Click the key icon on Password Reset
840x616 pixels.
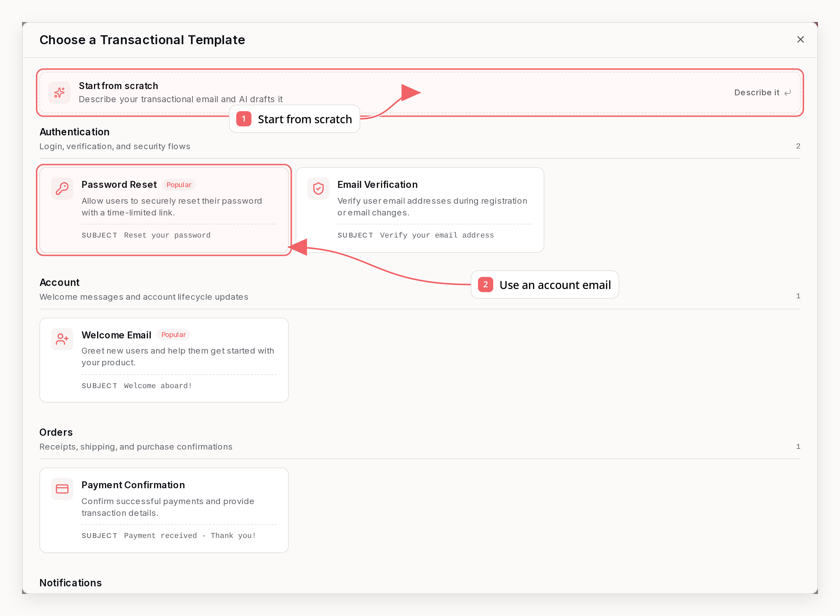pyautogui.click(x=62, y=189)
